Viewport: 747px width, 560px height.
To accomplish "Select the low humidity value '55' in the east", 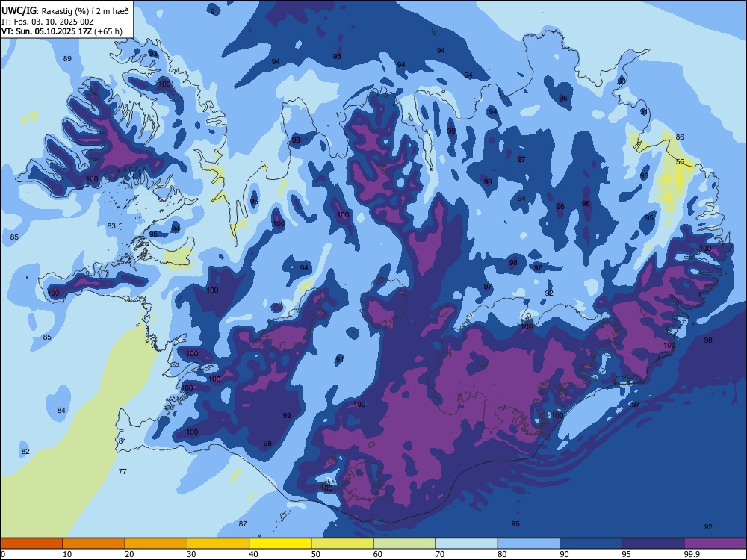I will 680,162.
